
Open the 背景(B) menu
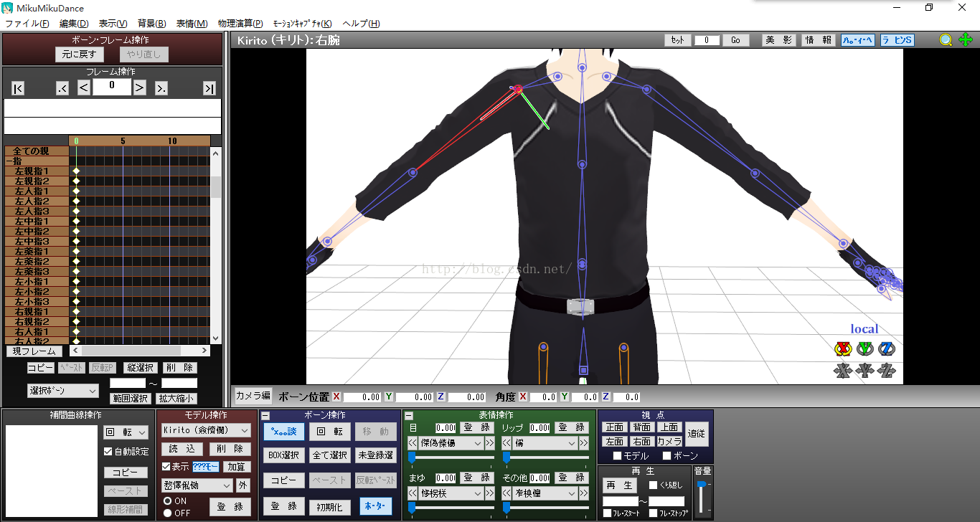pos(151,24)
